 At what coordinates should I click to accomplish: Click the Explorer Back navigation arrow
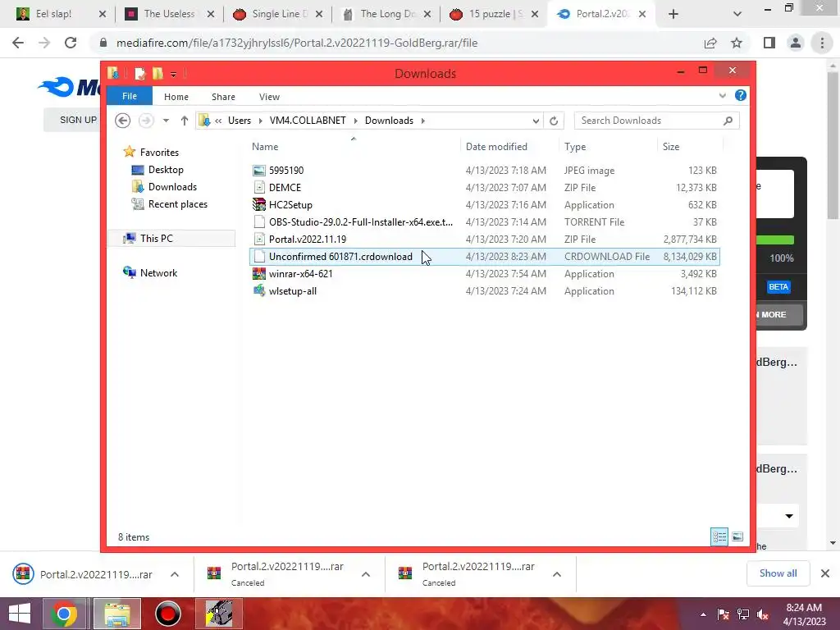(123, 121)
